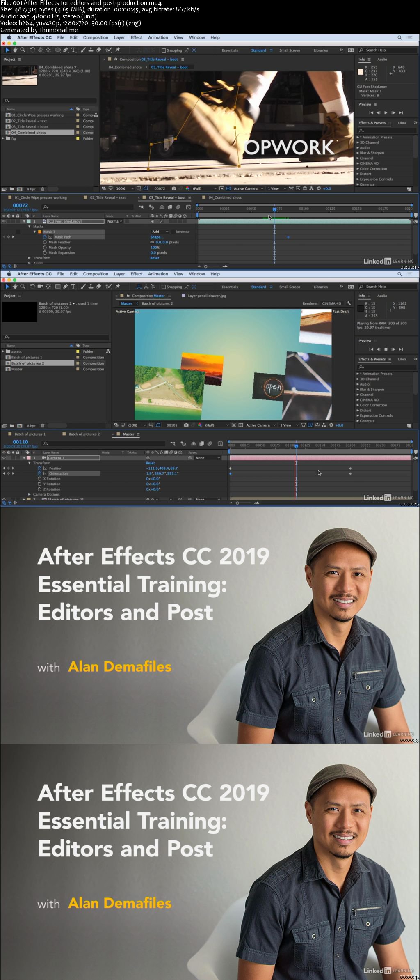Toggle the Mask Feather stopwatch

[x=45, y=242]
